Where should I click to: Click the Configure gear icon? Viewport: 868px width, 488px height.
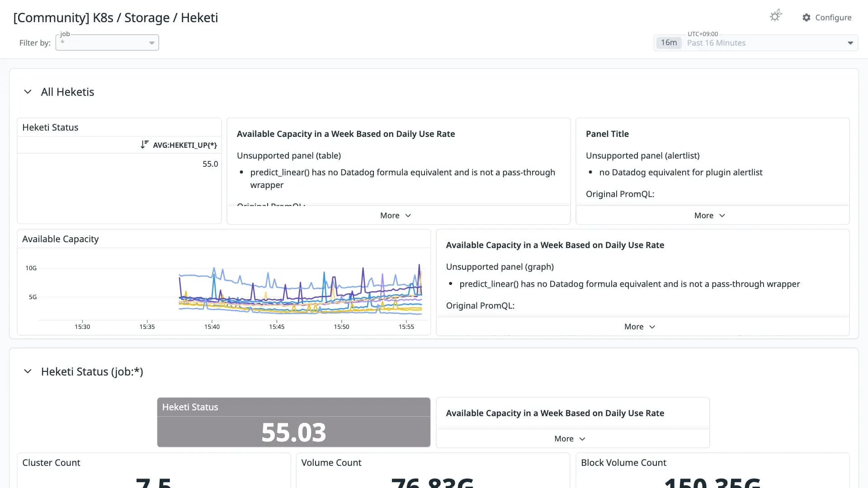[x=807, y=18]
